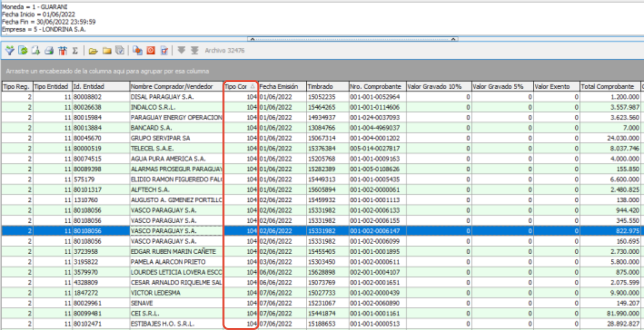Click the Valor Gravado 10% column header
Viewport: 644px width, 330px height.
438,86
